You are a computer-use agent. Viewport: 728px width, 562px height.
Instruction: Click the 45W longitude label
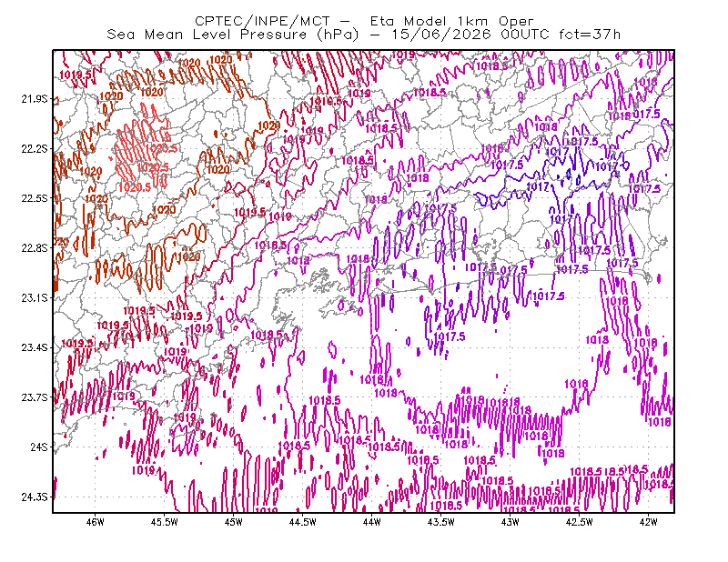coord(234,522)
